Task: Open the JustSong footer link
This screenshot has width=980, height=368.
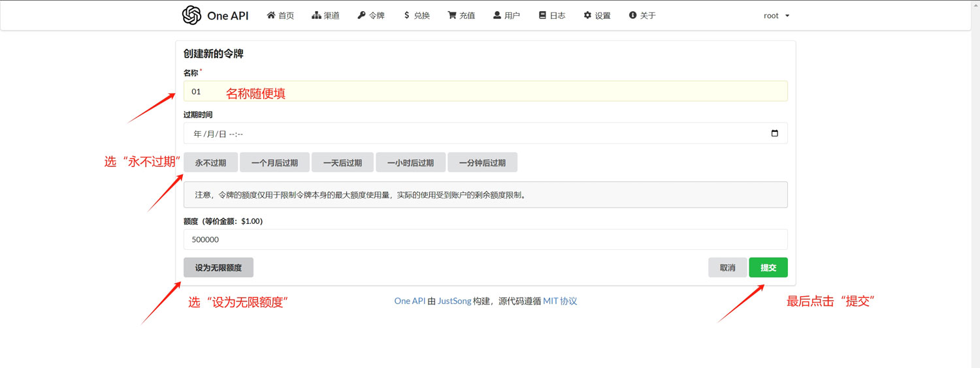Action: tap(454, 301)
